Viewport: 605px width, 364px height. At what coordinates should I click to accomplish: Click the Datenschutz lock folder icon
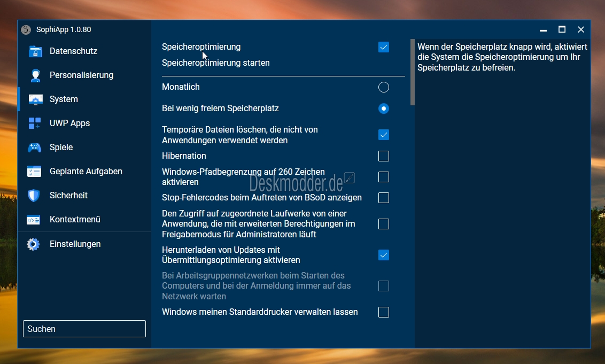tap(35, 51)
